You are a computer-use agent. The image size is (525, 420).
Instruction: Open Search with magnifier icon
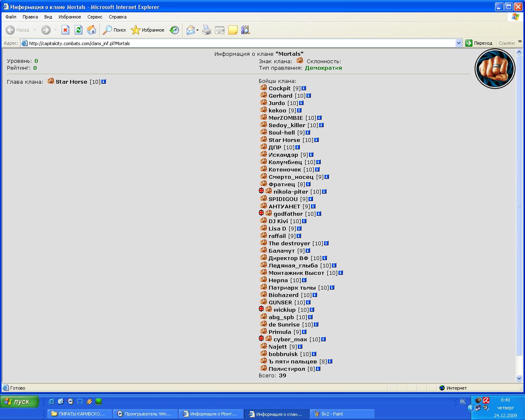tap(114, 30)
